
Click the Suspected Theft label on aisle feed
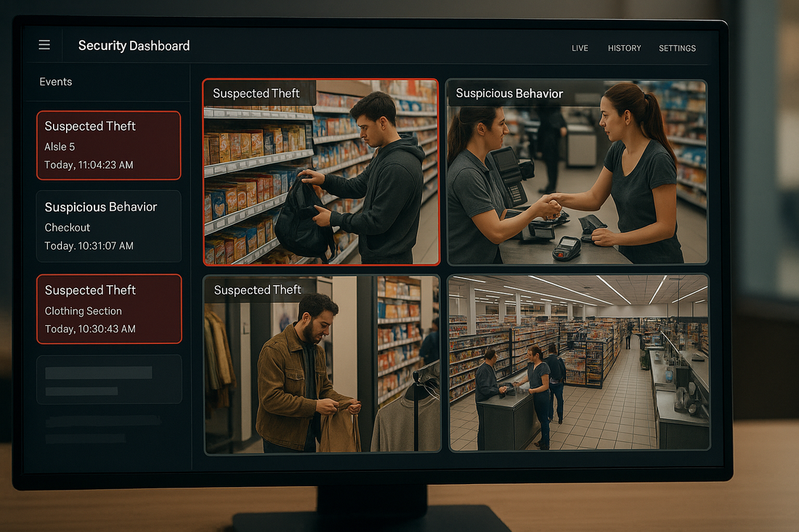pyautogui.click(x=256, y=94)
